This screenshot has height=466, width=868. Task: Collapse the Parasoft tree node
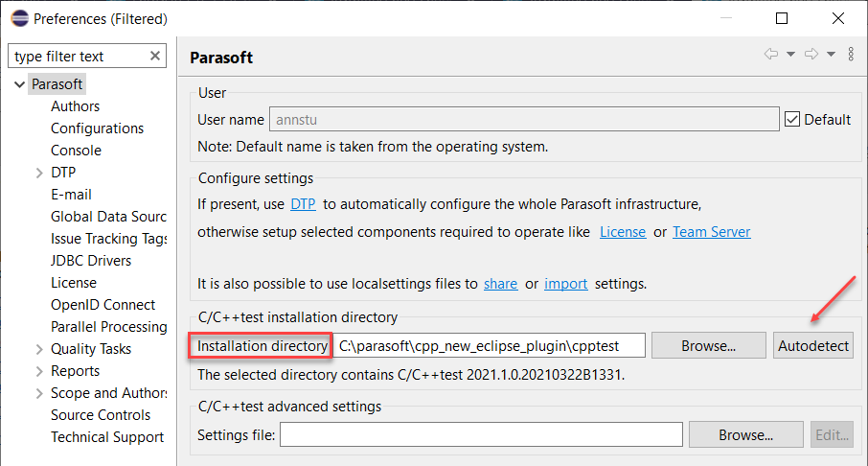(19, 84)
